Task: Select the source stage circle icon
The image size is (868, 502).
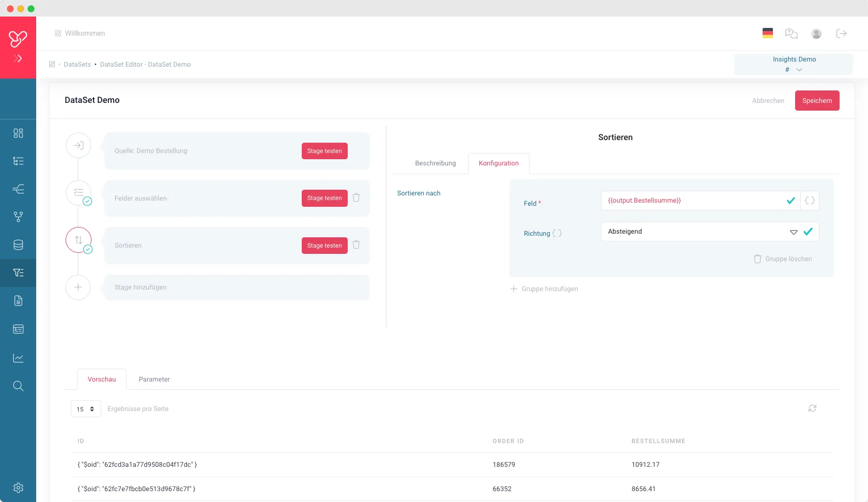Action: 79,145
